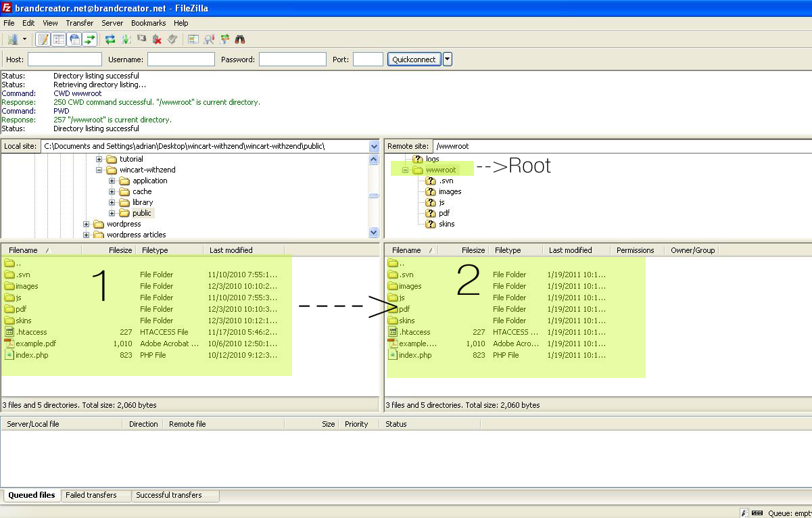Open the directory listing filters icon
812x518 pixels.
pyautogui.click(x=193, y=39)
